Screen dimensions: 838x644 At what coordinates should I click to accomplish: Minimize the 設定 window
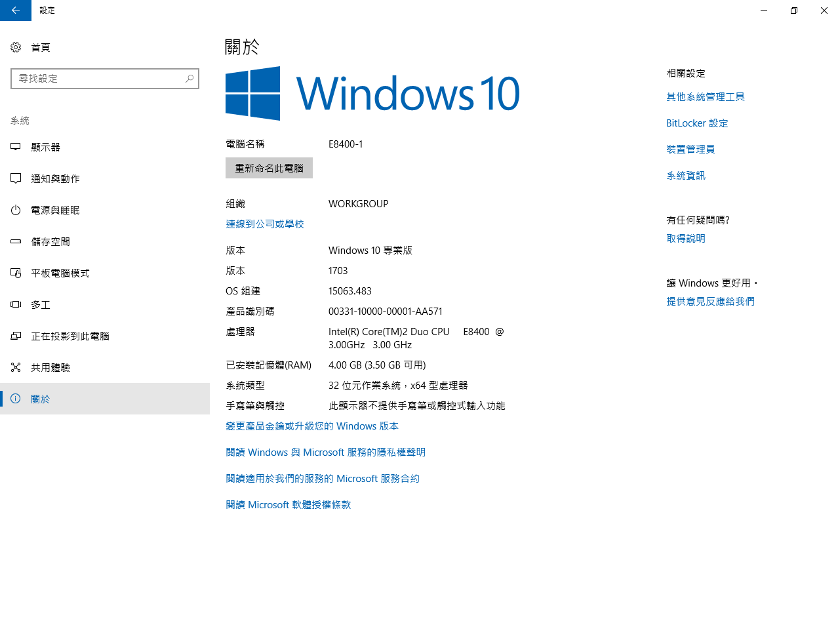pyautogui.click(x=764, y=10)
